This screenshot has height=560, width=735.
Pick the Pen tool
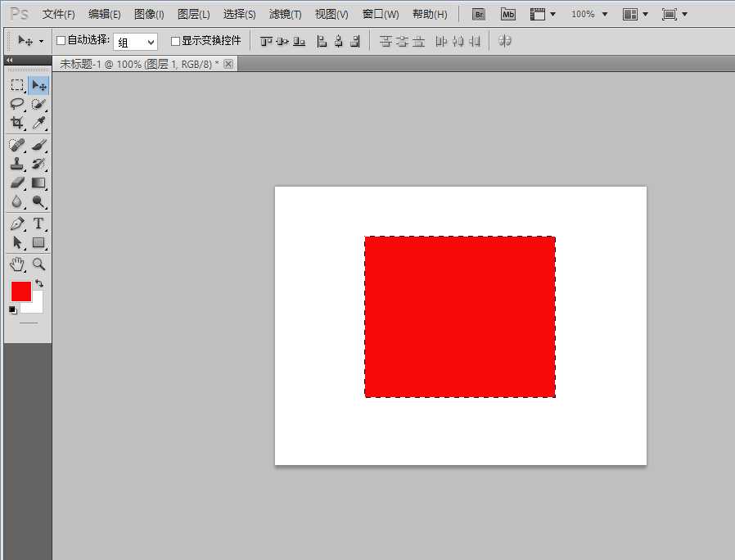pos(16,224)
